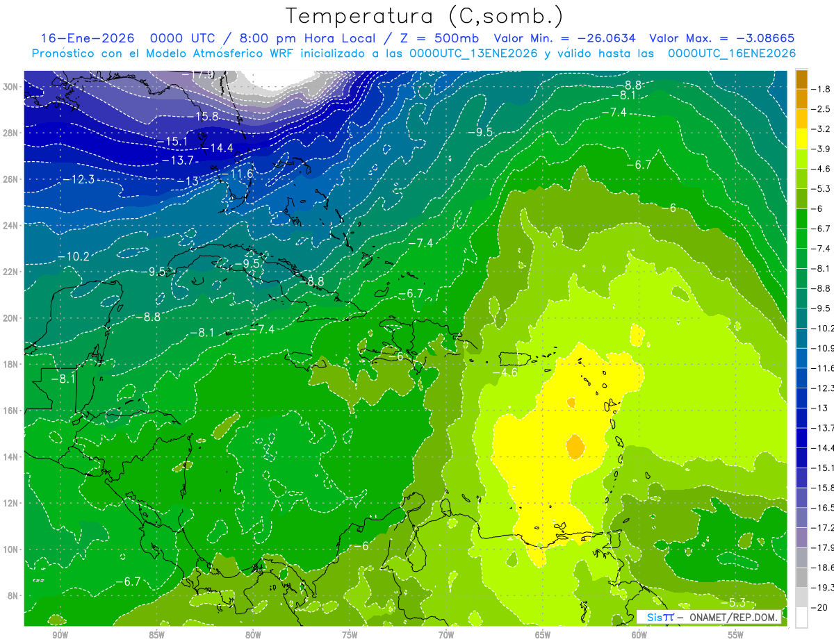834x644 pixels.
Task: Click the valid time '0000UTC_16ENE2026'
Action: pos(732,53)
